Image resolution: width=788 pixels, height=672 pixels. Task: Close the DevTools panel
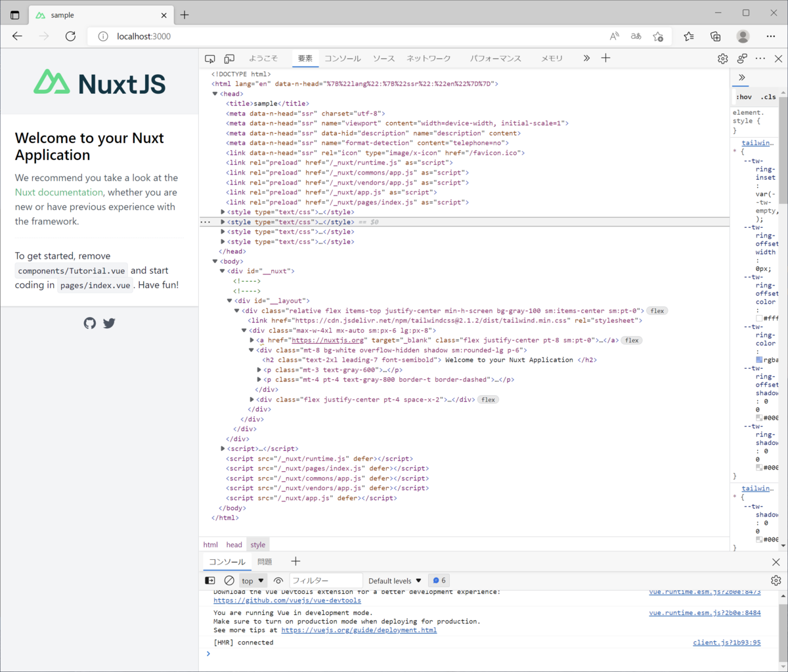coord(778,58)
